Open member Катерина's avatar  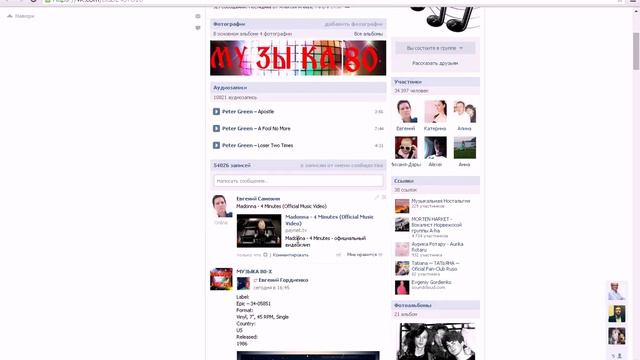coord(435,111)
